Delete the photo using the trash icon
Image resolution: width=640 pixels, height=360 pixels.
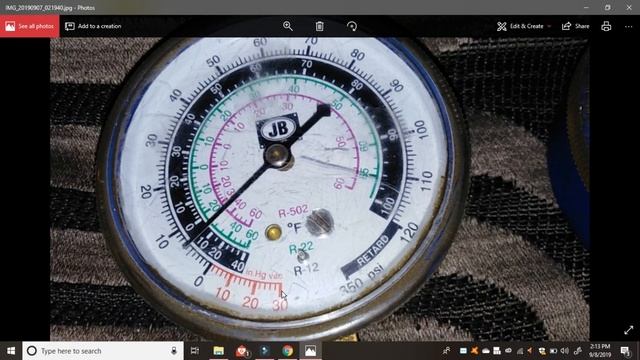(320, 26)
